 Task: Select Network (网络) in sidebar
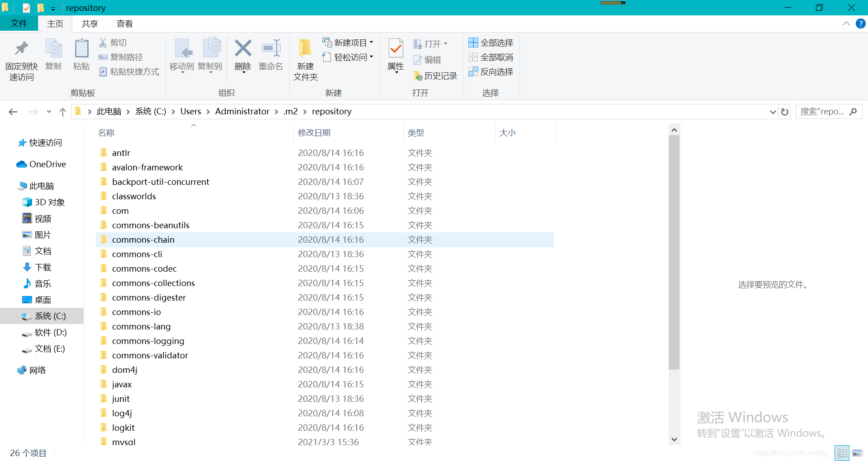[32, 370]
